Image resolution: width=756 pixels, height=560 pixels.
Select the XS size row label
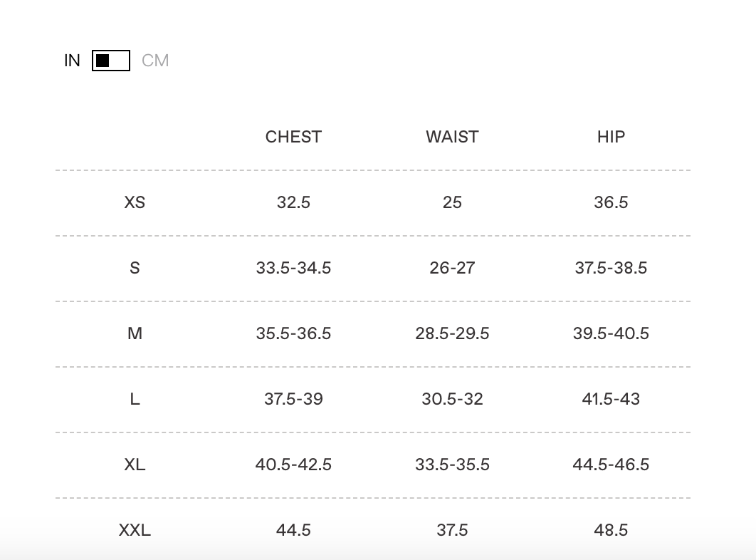tap(135, 202)
